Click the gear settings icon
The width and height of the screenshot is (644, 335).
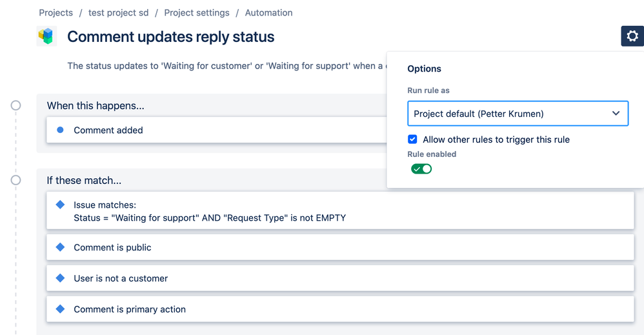[x=632, y=36]
